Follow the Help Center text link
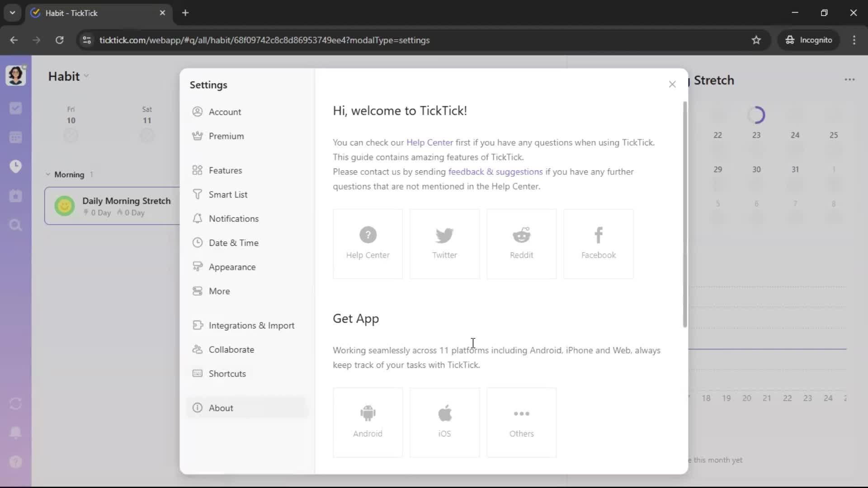Screen dimensions: 868x488 pos(429,142)
